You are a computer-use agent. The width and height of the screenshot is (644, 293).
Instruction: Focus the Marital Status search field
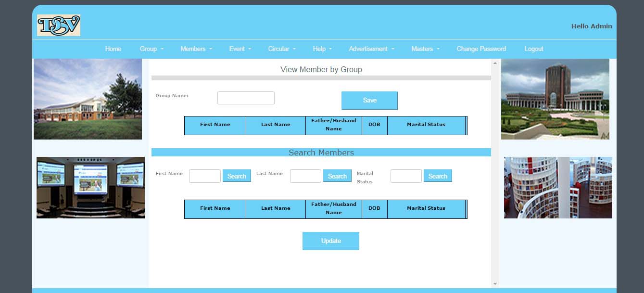406,176
